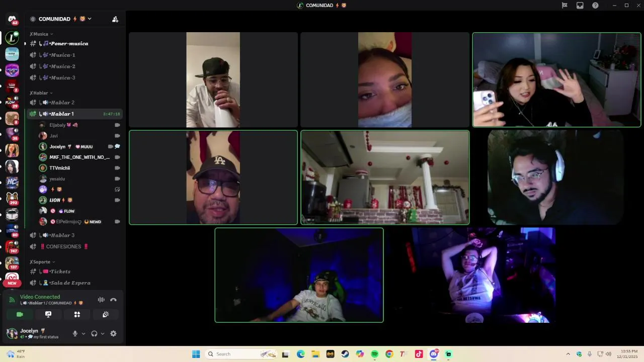
Task: Click the invite people icon beside COMUNIDAD
Action: tap(115, 19)
